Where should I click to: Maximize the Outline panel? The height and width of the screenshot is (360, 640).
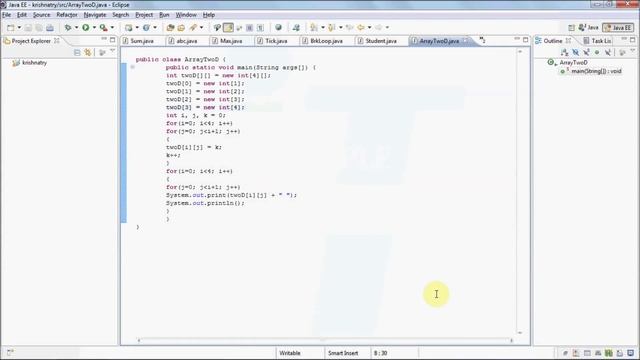coord(633,40)
